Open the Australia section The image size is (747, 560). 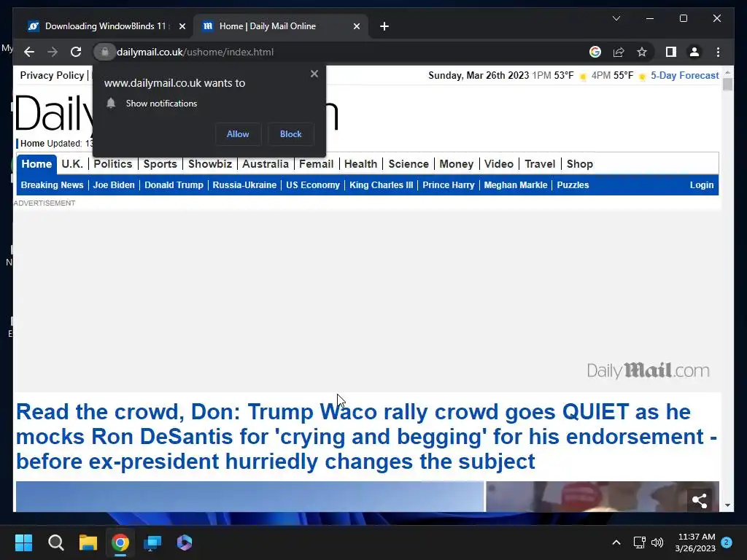(266, 164)
